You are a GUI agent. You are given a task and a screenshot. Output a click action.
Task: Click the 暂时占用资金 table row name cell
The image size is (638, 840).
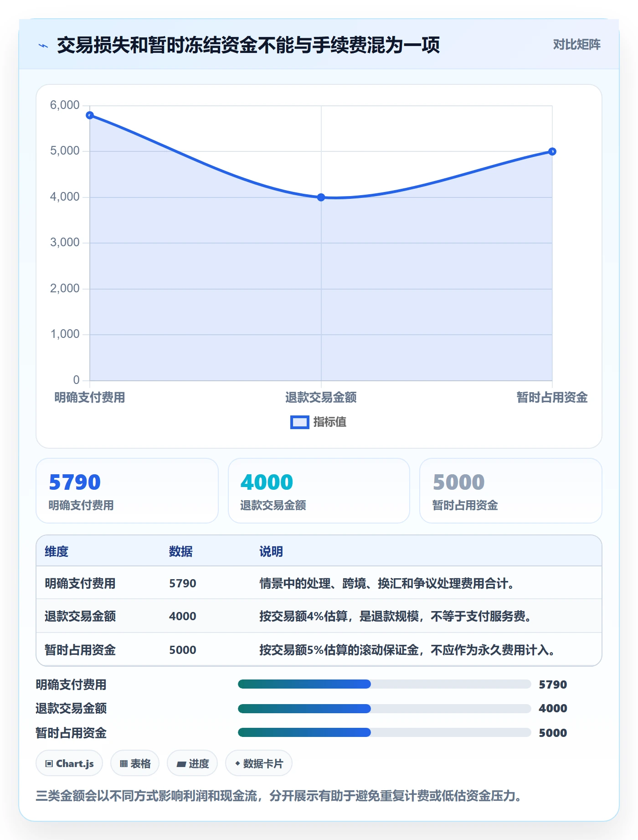tap(80, 650)
